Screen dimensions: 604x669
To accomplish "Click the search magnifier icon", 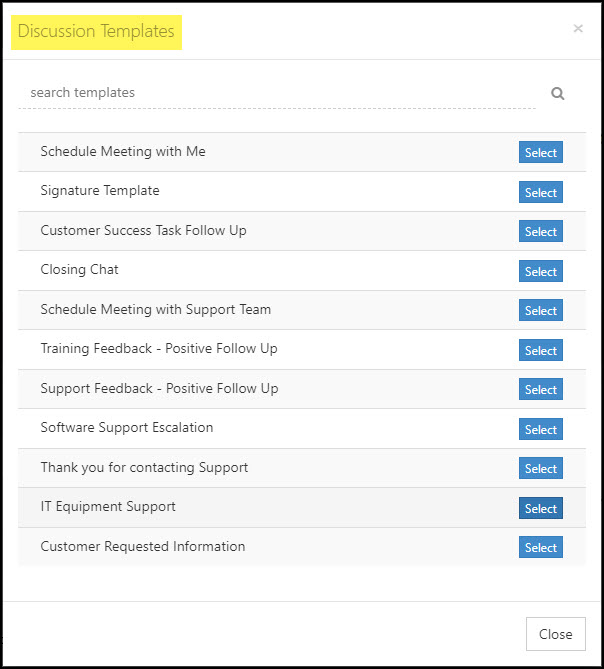I will coord(558,93).
